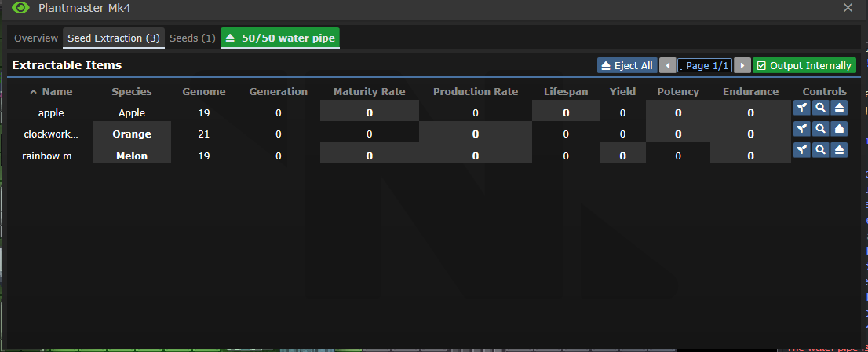Click the magnifier icon in clockwork Orange row
Screen dimensions: 868x352
tap(820, 129)
